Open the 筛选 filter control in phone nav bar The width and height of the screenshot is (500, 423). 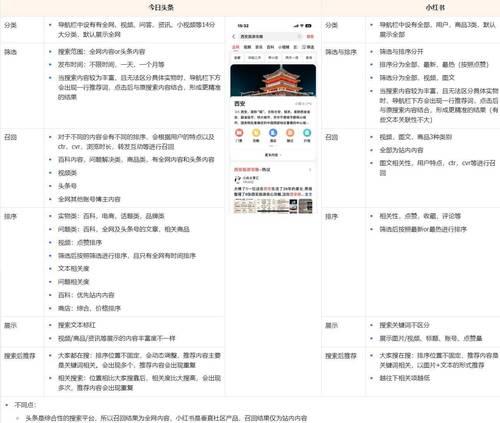coord(308,47)
